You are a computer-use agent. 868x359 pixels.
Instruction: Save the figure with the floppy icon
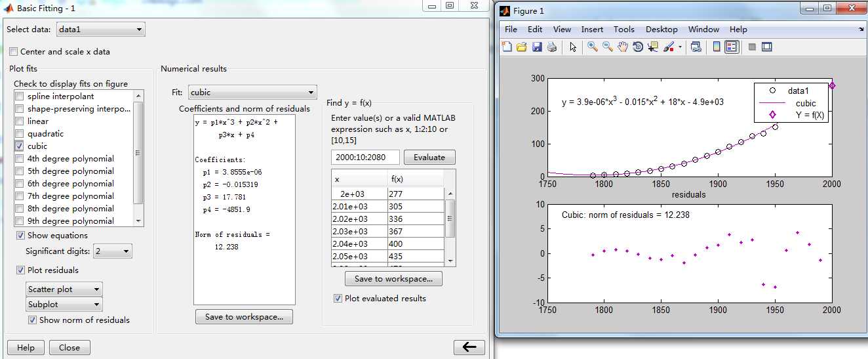[537, 47]
